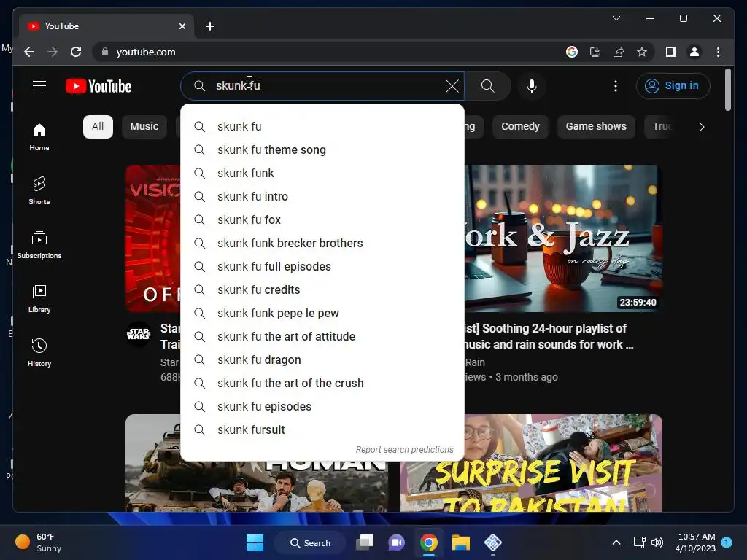The width and height of the screenshot is (747, 560).
Task: Choose suggestion "skunk fu fox"
Action: pos(322,220)
